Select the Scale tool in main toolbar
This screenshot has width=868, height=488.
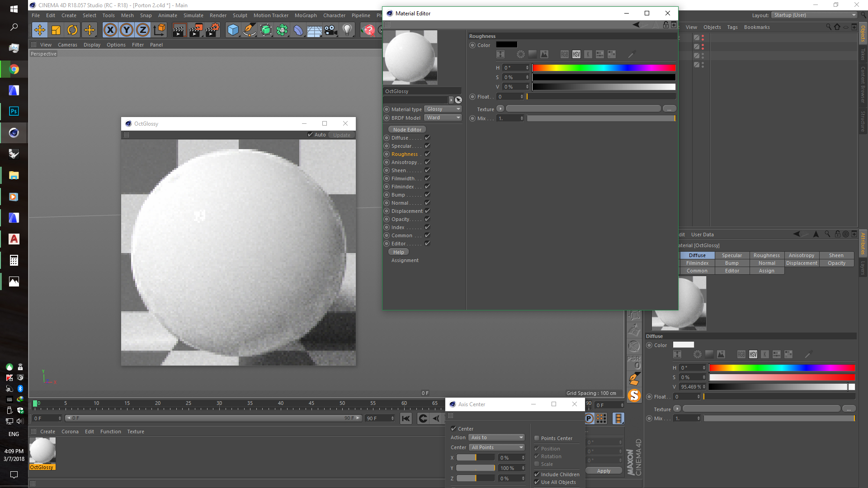click(56, 30)
